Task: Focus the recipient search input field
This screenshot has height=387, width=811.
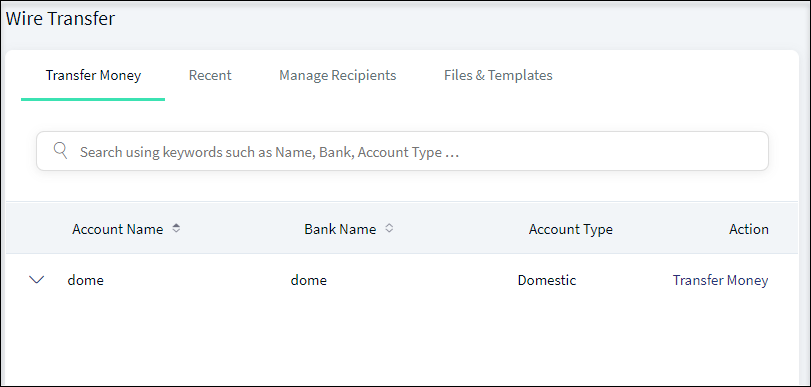Action: point(402,151)
